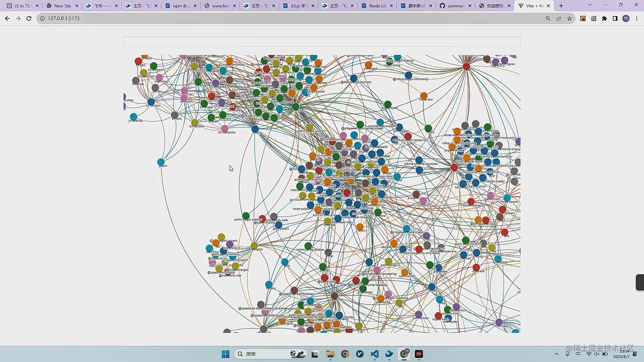Click the muted volume icon
The width and height of the screenshot is (644, 362).
click(597, 354)
